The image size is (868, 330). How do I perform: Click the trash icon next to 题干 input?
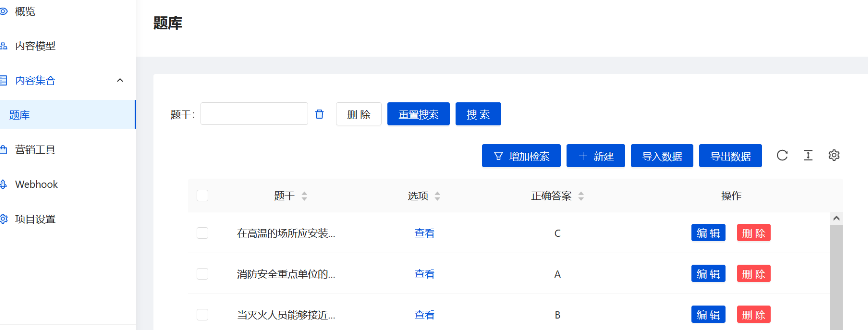319,114
